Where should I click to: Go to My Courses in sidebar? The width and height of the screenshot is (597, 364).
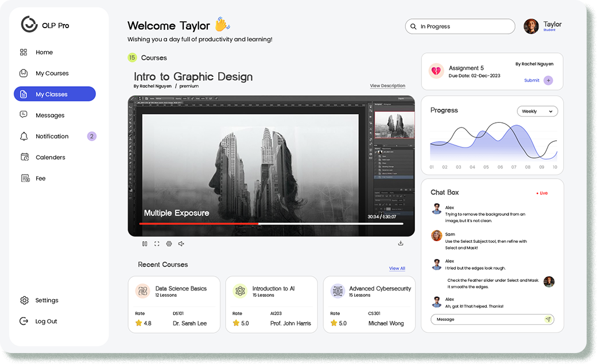pyautogui.click(x=52, y=73)
